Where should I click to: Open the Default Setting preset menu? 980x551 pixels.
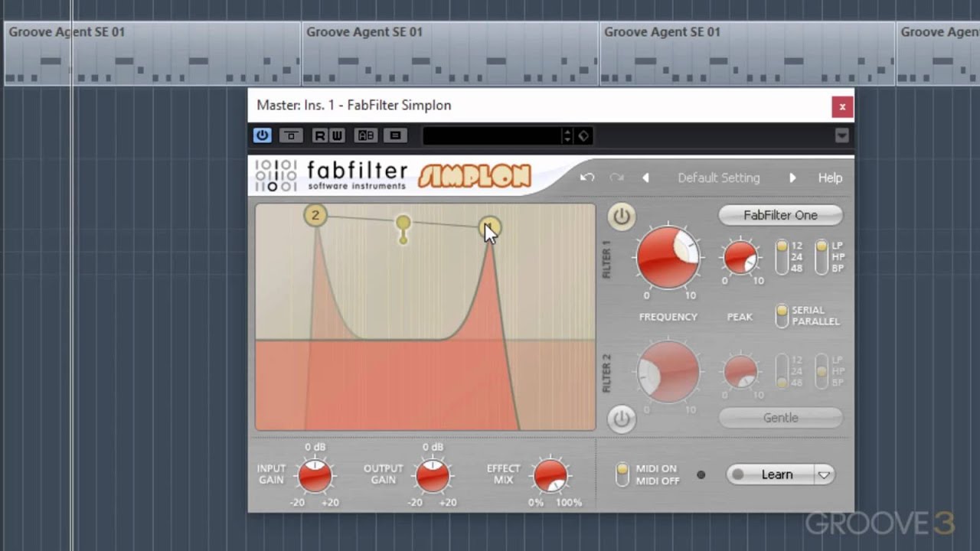coord(719,178)
